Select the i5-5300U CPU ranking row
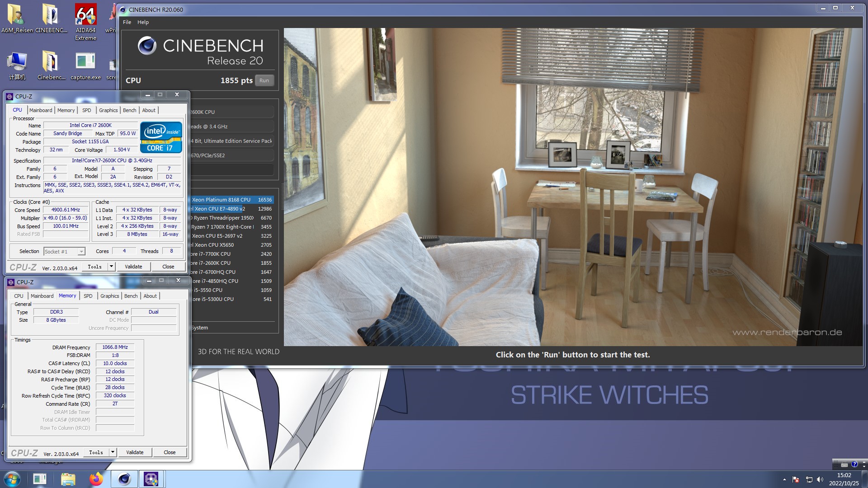Image resolution: width=868 pixels, height=488 pixels. pos(231,299)
